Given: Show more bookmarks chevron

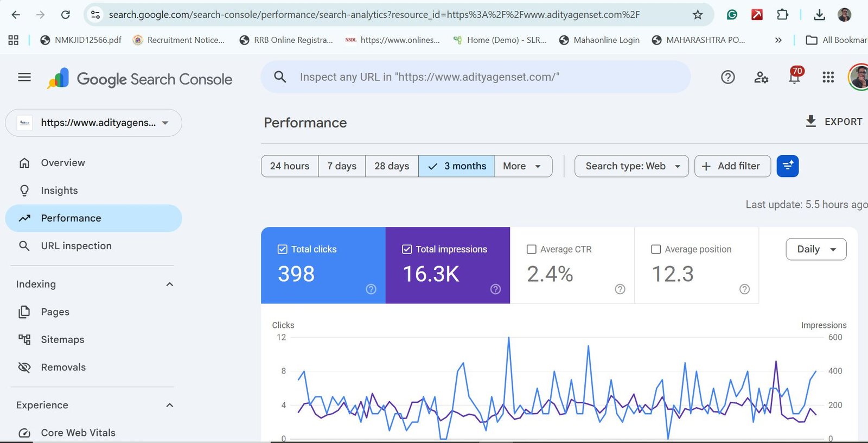Looking at the screenshot, I should click(778, 40).
